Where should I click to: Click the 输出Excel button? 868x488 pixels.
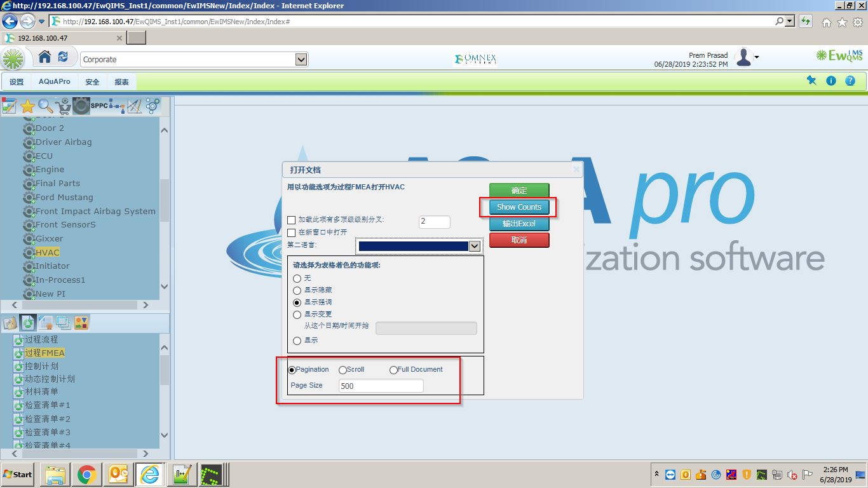point(519,224)
